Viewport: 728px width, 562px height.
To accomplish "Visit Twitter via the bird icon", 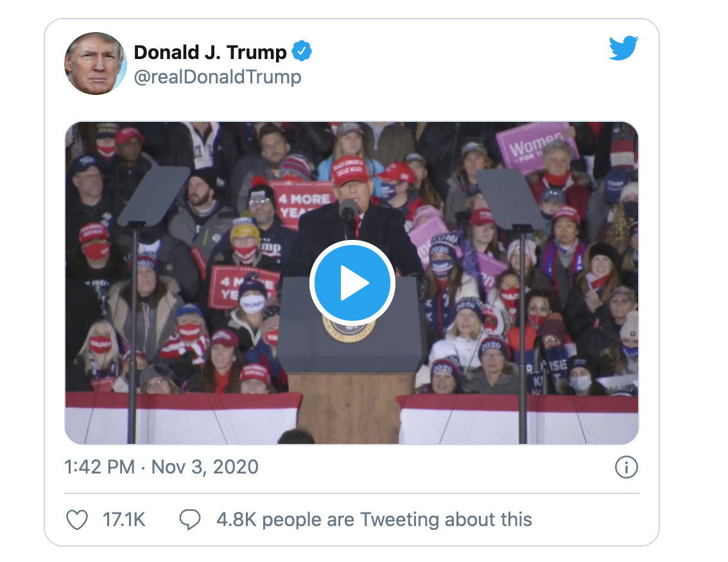I will (x=623, y=47).
